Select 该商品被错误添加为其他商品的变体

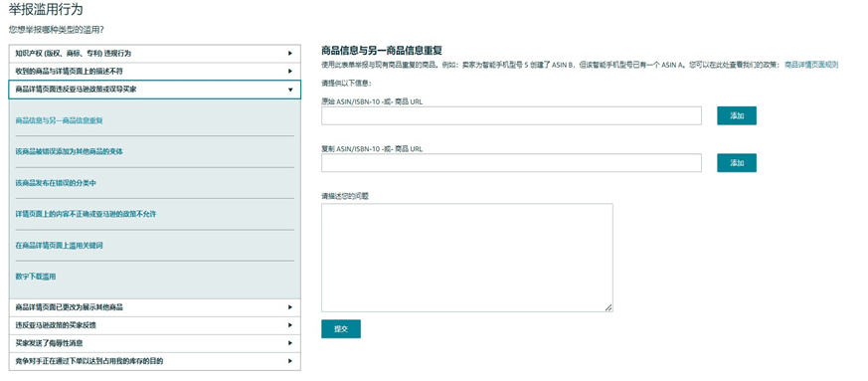70,151
